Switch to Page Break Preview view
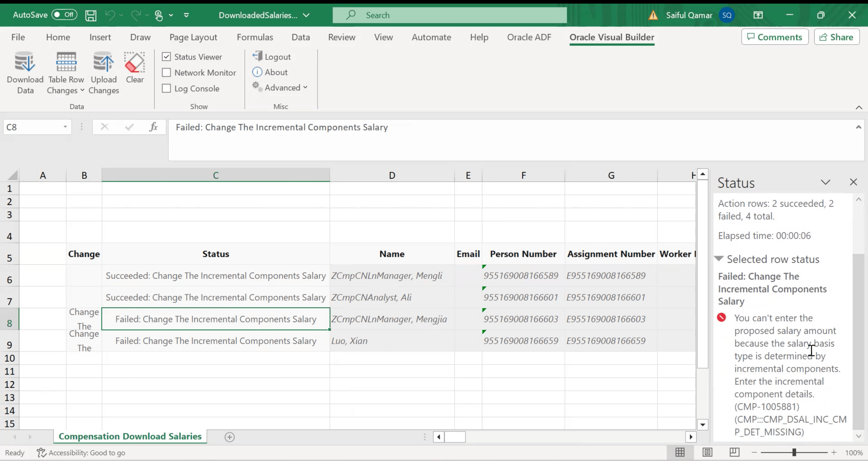 click(734, 452)
